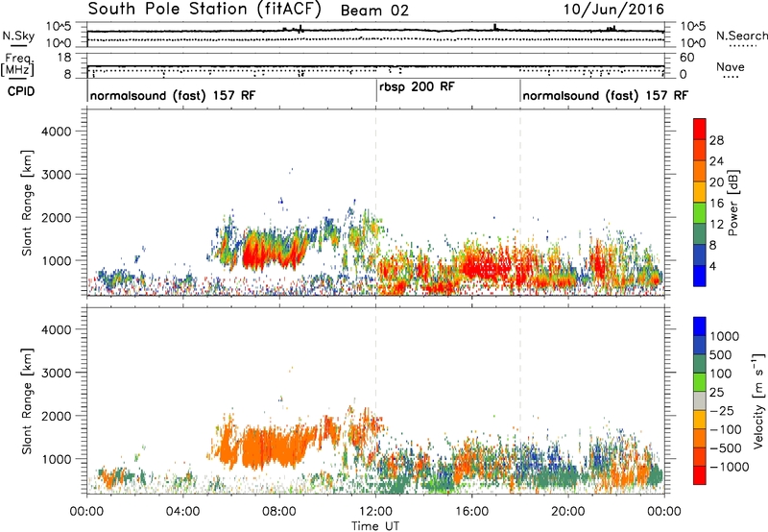Pick the yellow 16–20 dB Power segment
This screenshot has width=768, height=532.
click(x=700, y=191)
